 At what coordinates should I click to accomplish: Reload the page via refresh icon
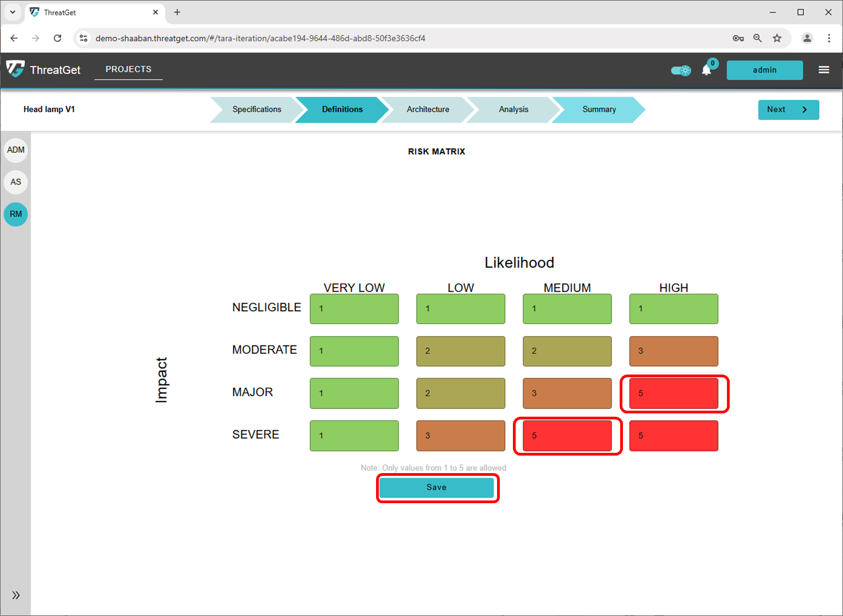click(x=57, y=38)
